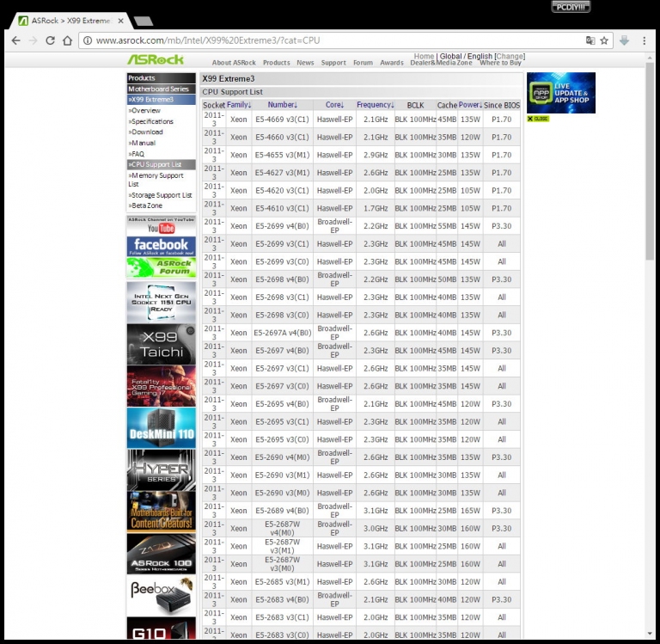Click the 1.7GHz frequency value
Image resolution: width=660 pixels, height=644 pixels.
tap(376, 208)
